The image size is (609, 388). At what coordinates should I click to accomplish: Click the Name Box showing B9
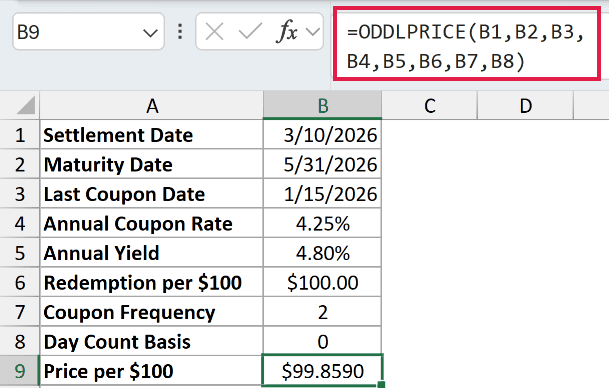point(89,31)
